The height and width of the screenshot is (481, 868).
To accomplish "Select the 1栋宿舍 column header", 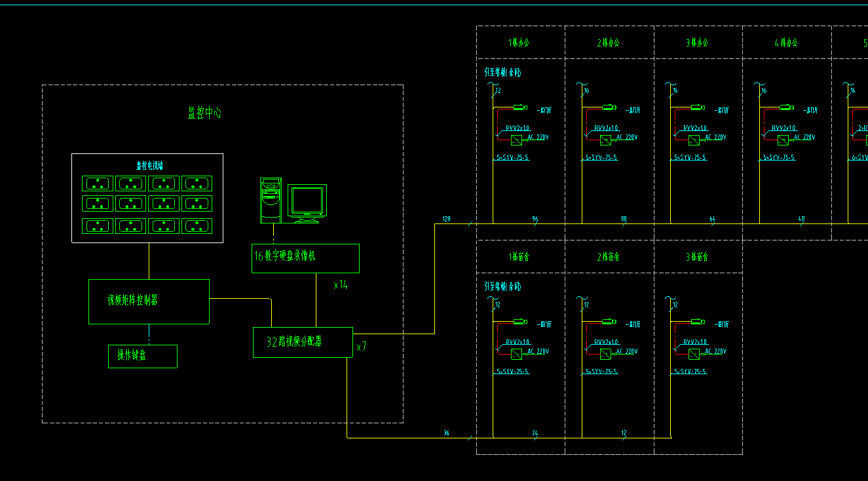I will click(519, 257).
